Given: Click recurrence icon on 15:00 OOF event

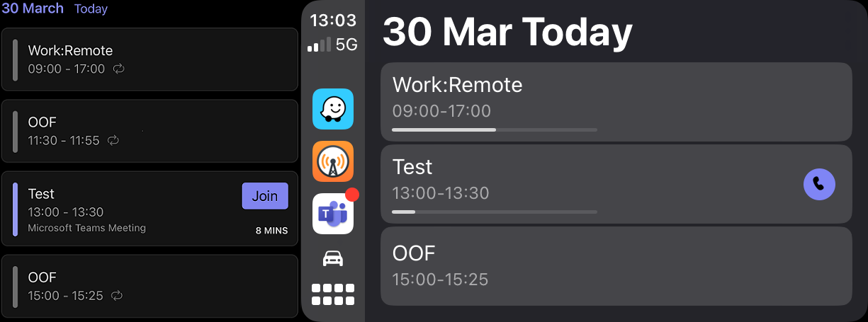Looking at the screenshot, I should 117,295.
